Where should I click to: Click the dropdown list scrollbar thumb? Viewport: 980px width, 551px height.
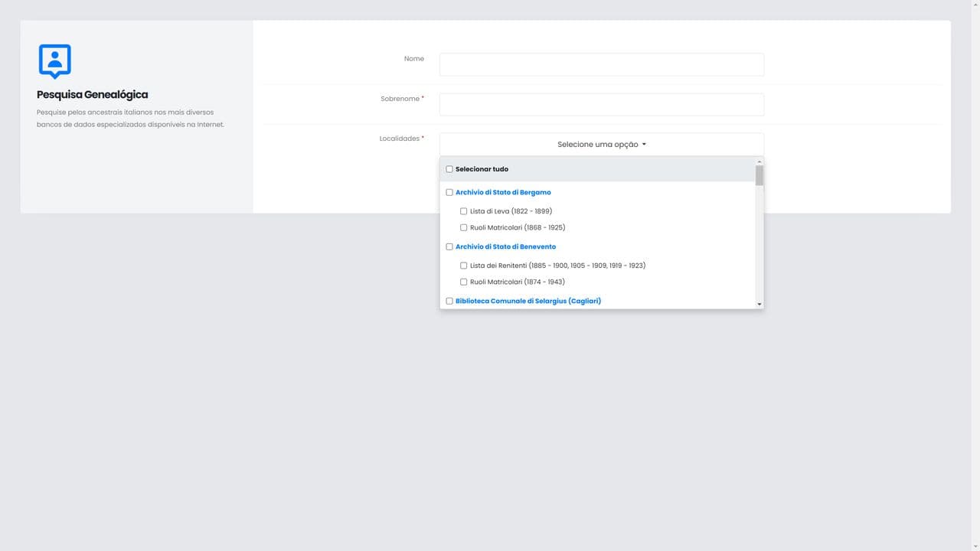point(759,176)
